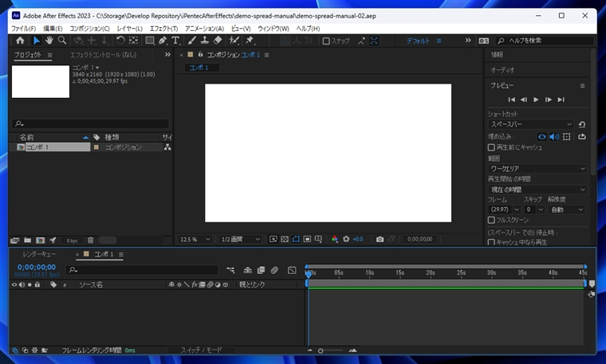The height and width of the screenshot is (364, 606).
Task: Expand hidden panels with the double chevron beside エフェクトコントロール
Action: coord(167,55)
